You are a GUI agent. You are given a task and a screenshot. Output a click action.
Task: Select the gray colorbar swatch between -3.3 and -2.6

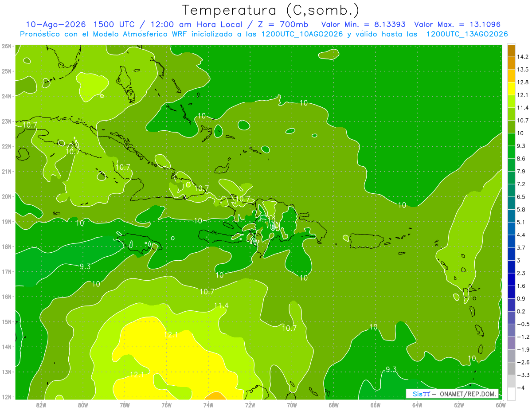[511, 368]
